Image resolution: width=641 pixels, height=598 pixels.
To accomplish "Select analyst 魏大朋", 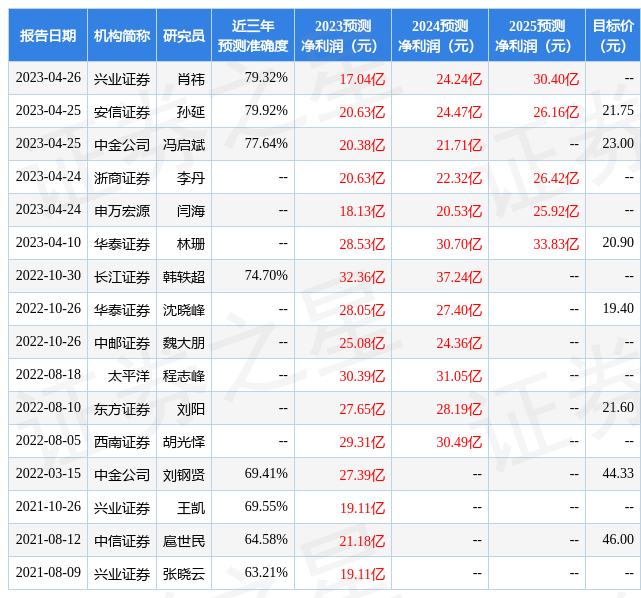I will 184,343.
